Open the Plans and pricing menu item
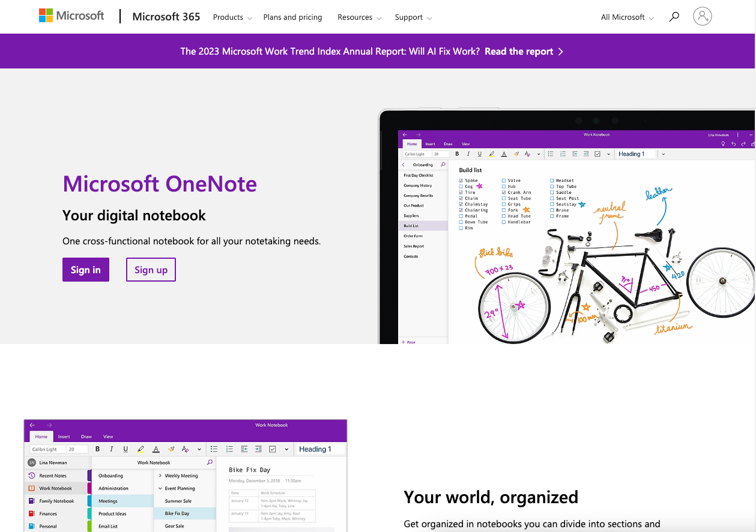The height and width of the screenshot is (532, 756). click(292, 17)
